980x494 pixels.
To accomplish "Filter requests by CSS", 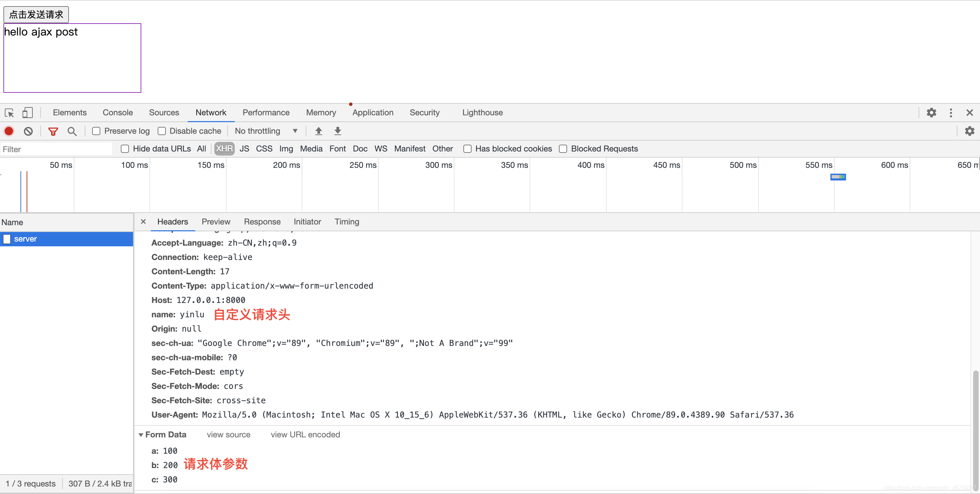I will tap(264, 149).
